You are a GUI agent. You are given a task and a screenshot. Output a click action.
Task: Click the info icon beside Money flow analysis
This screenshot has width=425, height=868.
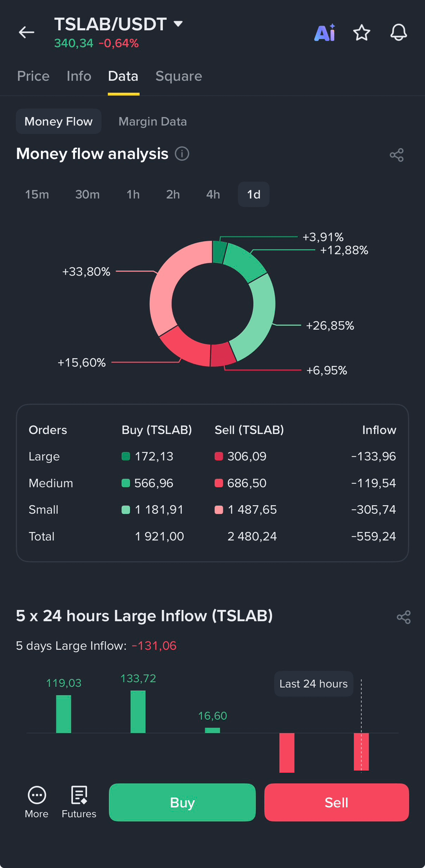(182, 153)
